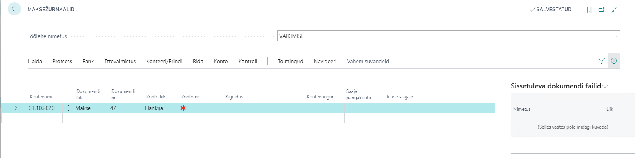The height and width of the screenshot is (158, 644).
Task: Open the Pank menu
Action: pyautogui.click(x=88, y=61)
